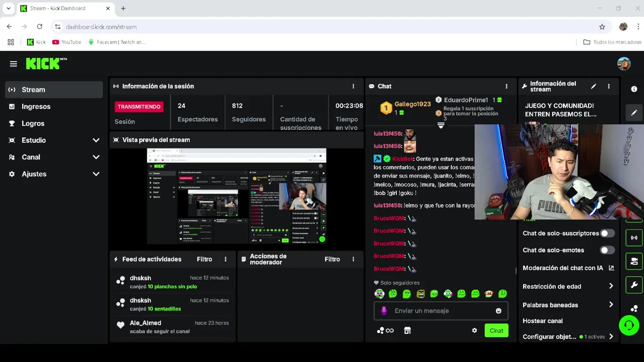Open the hamburger menu beside the Kick logo
This screenshot has height=362, width=644.
pos(14,64)
